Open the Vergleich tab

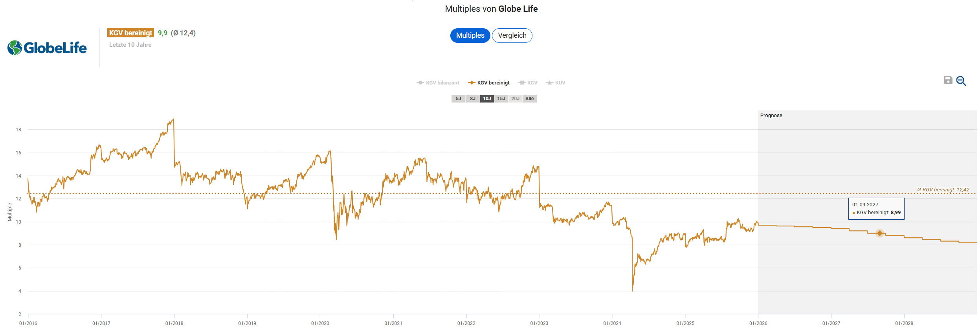(x=512, y=35)
